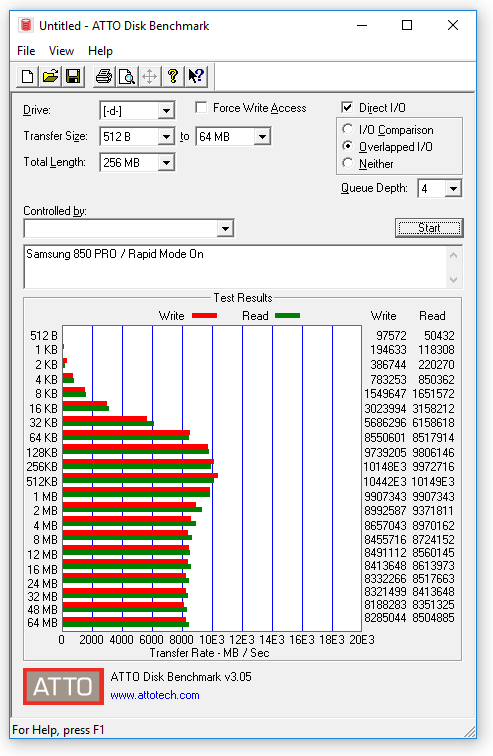493x756 pixels.
Task: Click the yellow question mark About icon
Action: (173, 76)
